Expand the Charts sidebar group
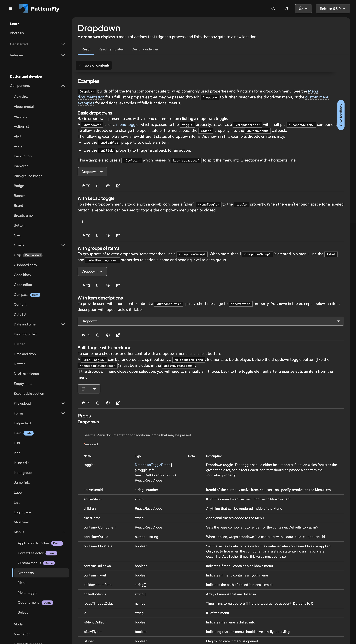Screen dimensions: 356x644 [x=39, y=245]
